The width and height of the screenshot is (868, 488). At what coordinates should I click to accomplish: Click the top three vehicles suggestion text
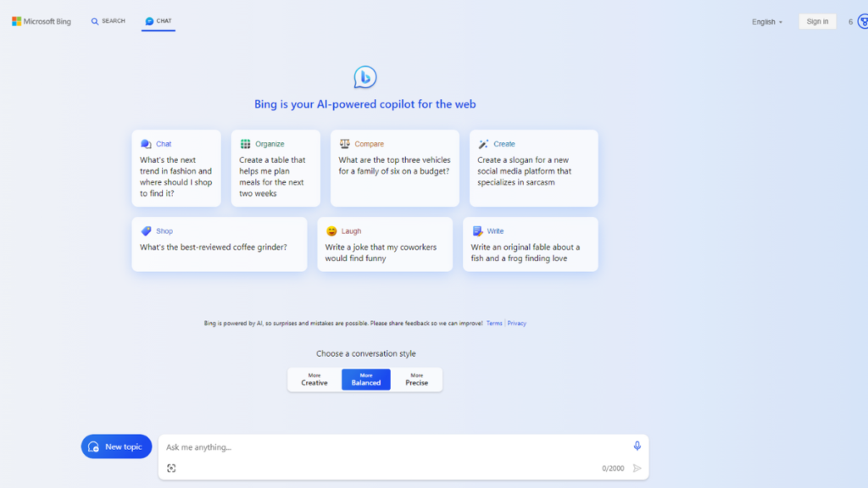coord(395,165)
